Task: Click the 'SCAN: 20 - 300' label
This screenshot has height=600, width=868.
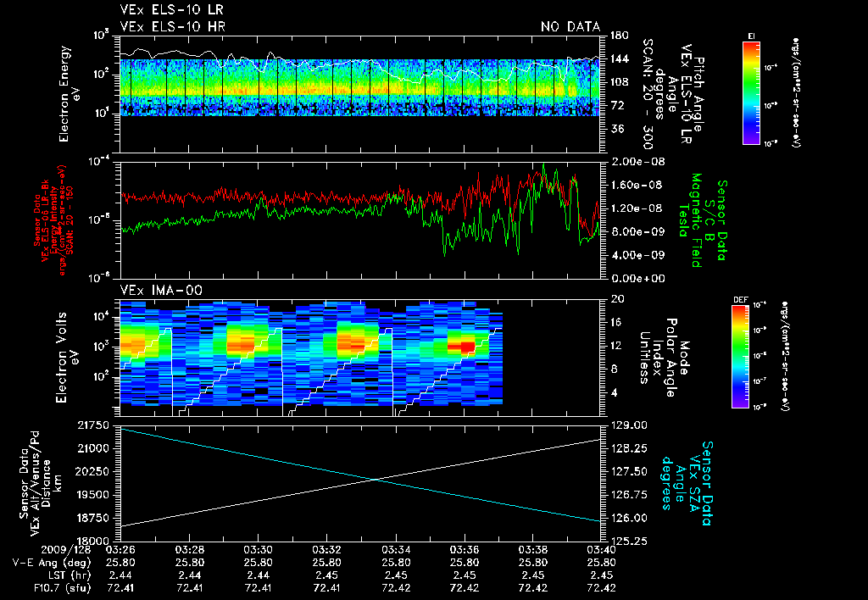Action: coord(648,94)
